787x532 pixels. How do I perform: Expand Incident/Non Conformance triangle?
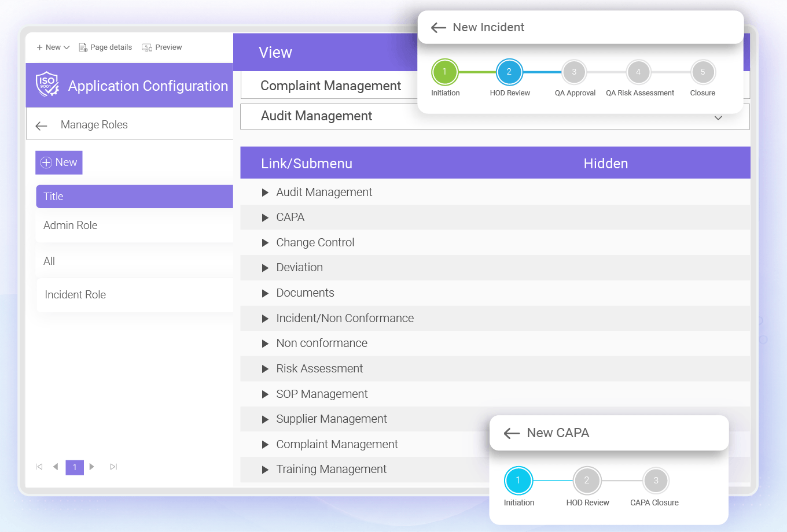pos(265,319)
